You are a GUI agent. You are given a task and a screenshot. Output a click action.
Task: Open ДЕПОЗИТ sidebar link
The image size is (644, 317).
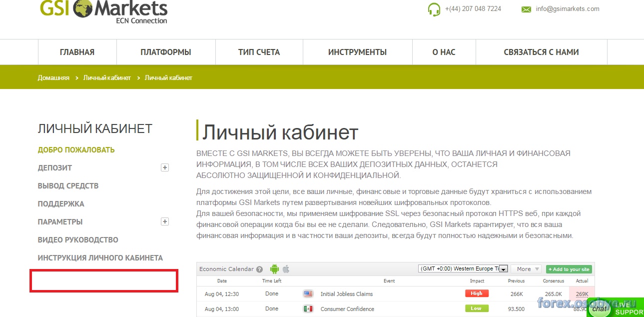pos(55,167)
